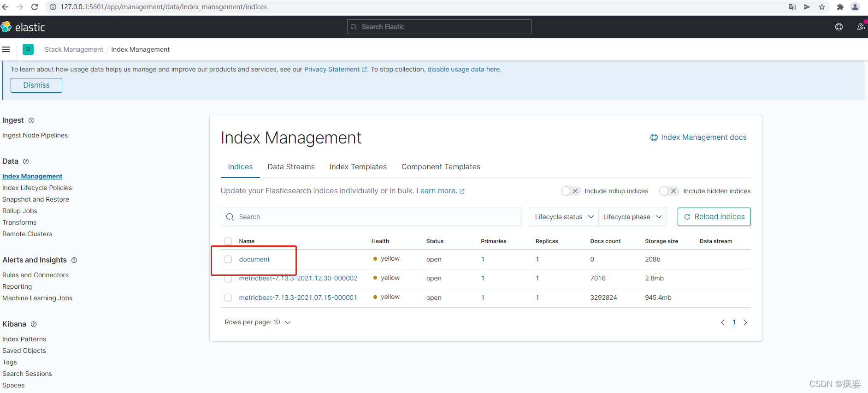Select page 1 in pagination
Image resolution: width=868 pixels, height=393 pixels.
click(734, 322)
